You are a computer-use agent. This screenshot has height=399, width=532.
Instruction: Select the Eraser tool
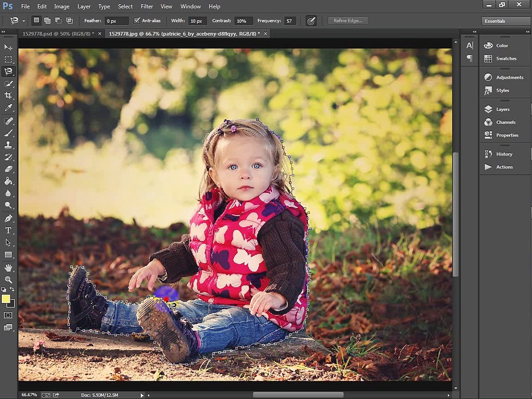point(8,169)
